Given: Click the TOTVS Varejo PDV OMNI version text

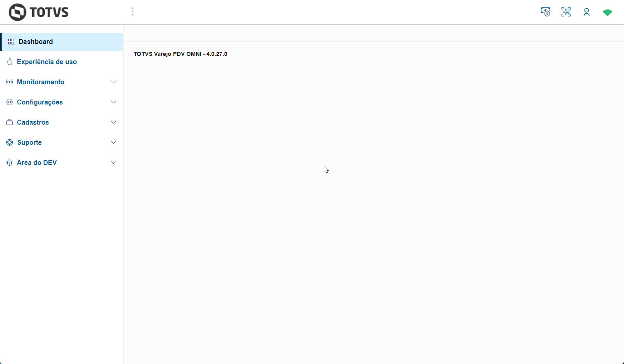Looking at the screenshot, I should coord(181,54).
